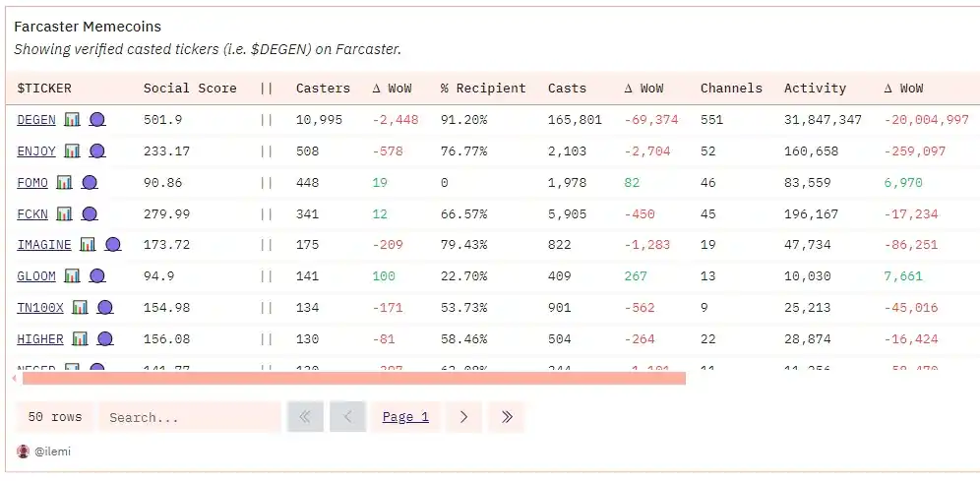980x481 pixels.
Task: Click the chart icon in the TN100X row
Action: [81, 307]
